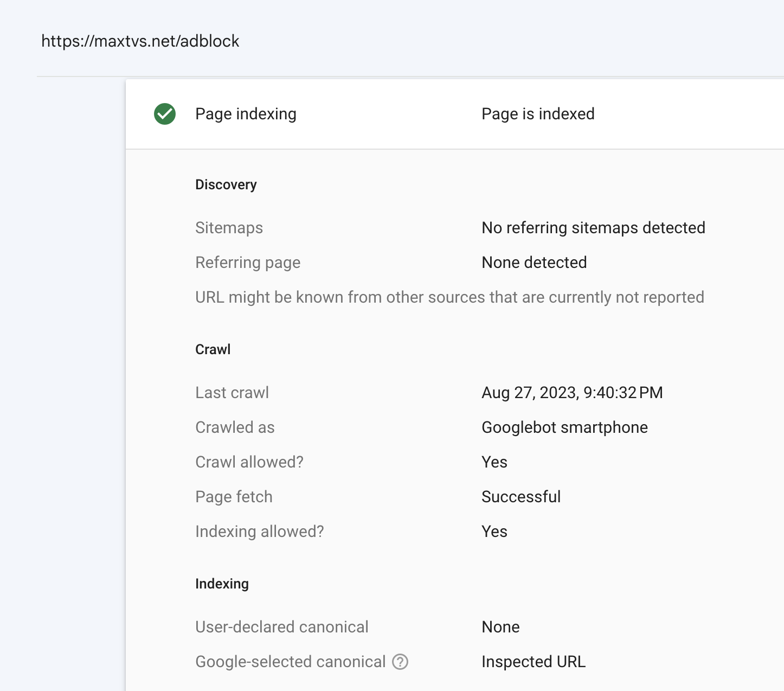
Task: Click the Crawl section heading
Action: (213, 349)
